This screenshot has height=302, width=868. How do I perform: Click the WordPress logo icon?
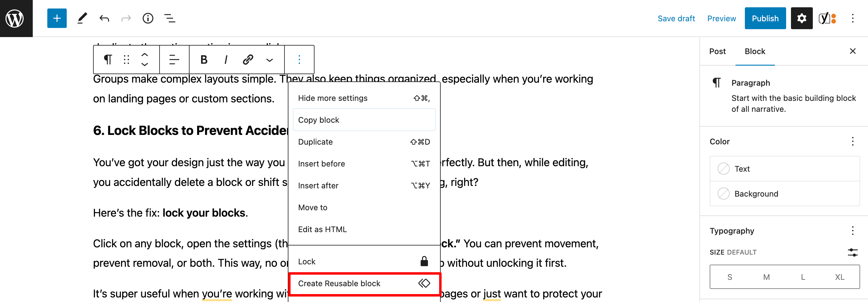coord(15,18)
